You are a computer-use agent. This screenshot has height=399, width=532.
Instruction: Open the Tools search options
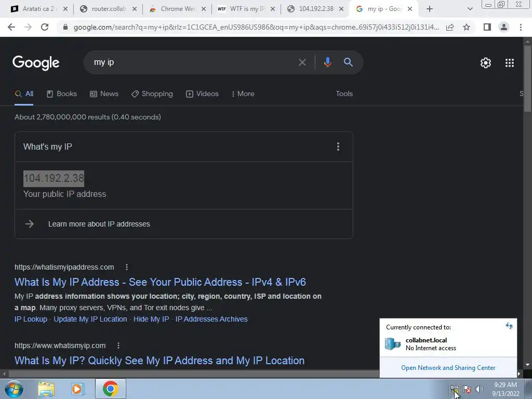pyautogui.click(x=344, y=94)
